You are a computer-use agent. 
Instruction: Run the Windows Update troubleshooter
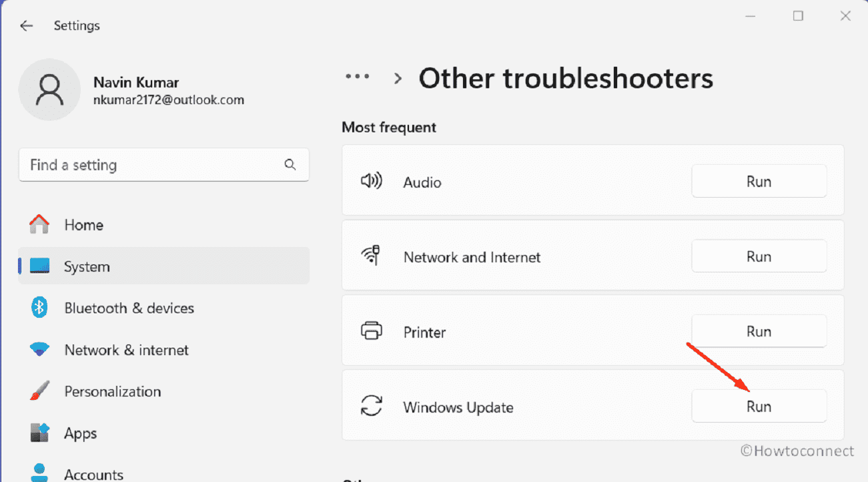coord(759,407)
